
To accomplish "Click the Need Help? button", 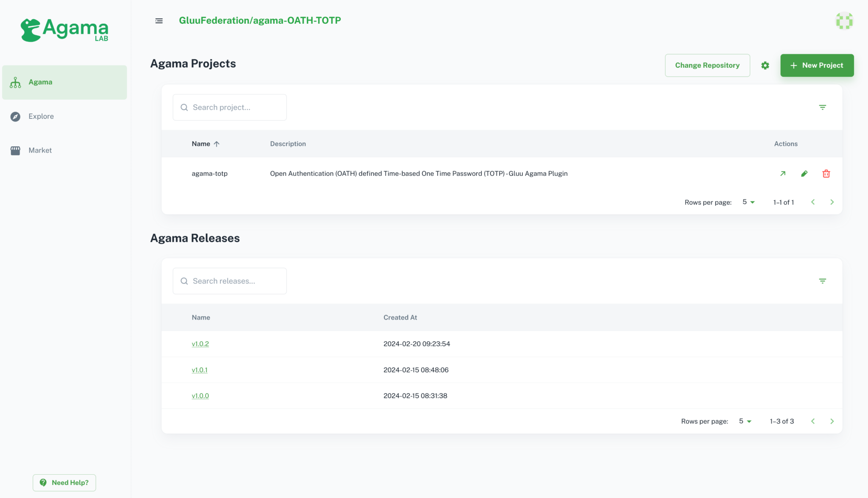I will point(64,483).
